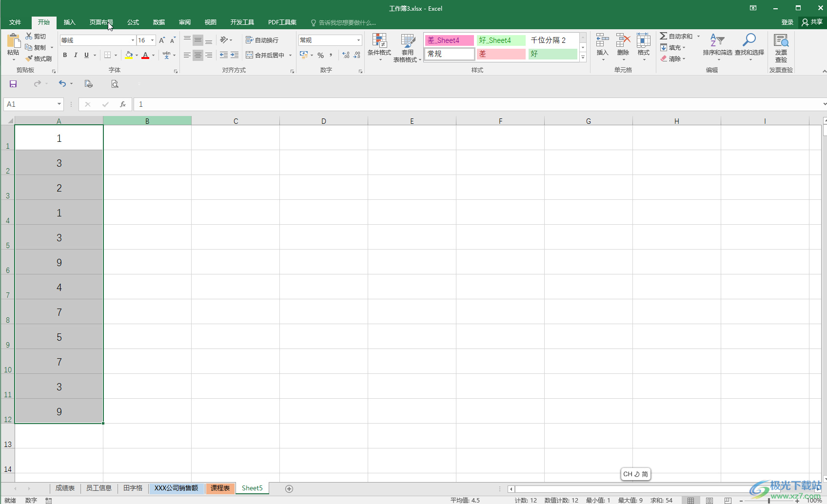Click the Percent Style icon

pos(320,55)
